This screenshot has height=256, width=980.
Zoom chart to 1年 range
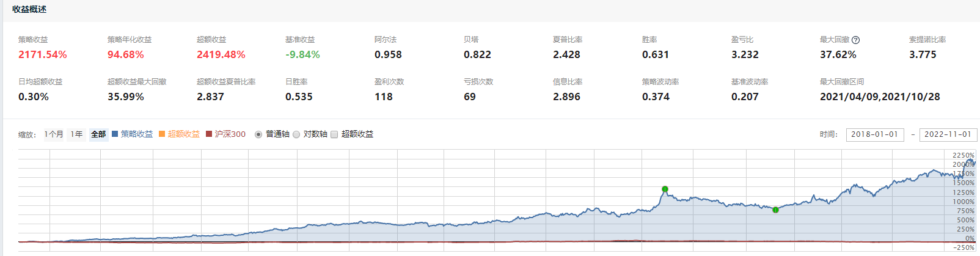coord(76,134)
